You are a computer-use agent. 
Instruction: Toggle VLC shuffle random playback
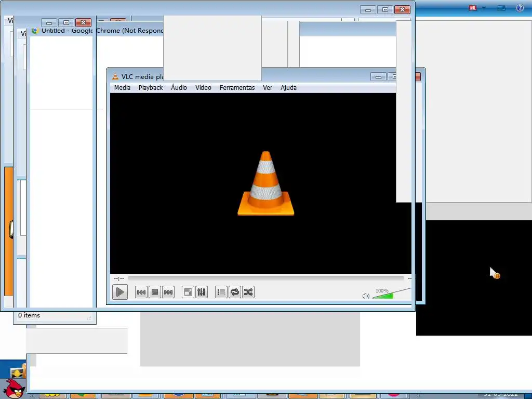point(248,292)
